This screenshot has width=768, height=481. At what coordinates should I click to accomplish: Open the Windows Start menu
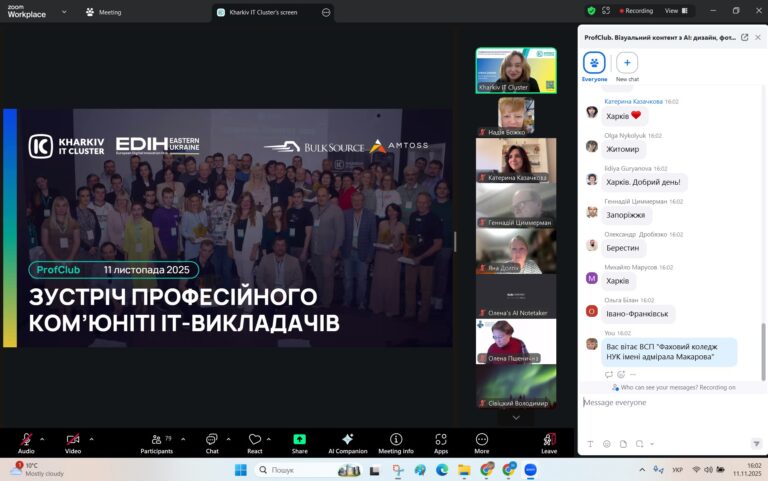coord(240,470)
